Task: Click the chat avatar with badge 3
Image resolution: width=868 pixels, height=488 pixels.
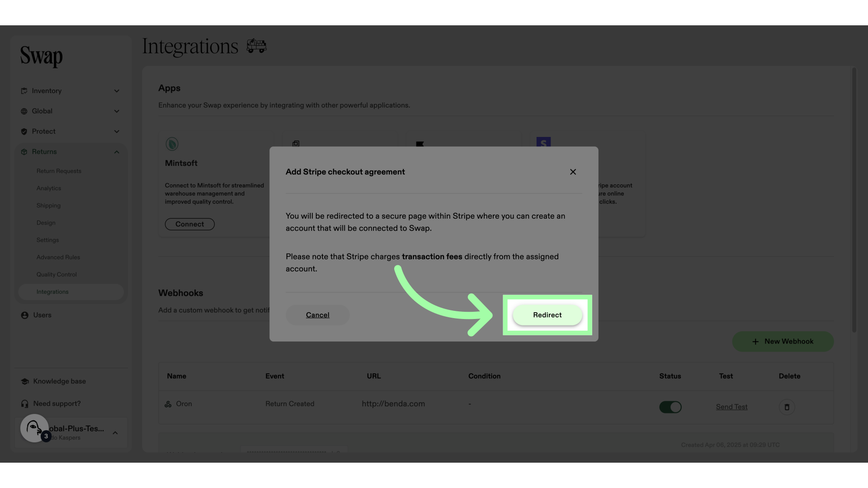Action: pyautogui.click(x=35, y=428)
